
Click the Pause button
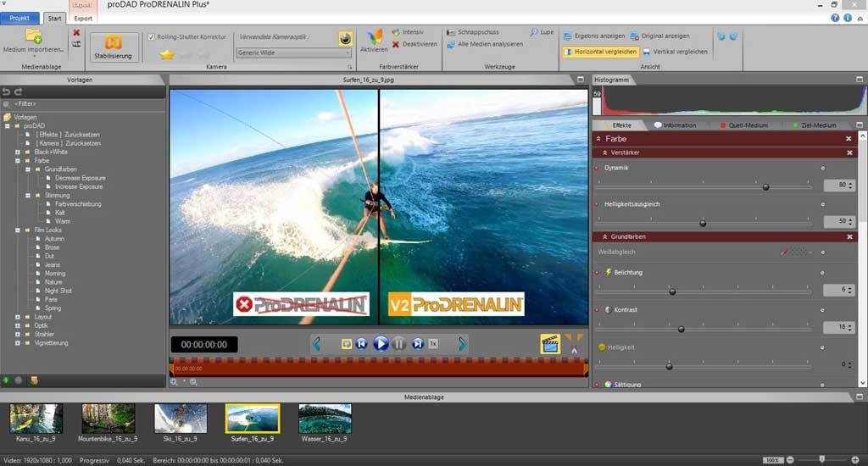click(398, 344)
